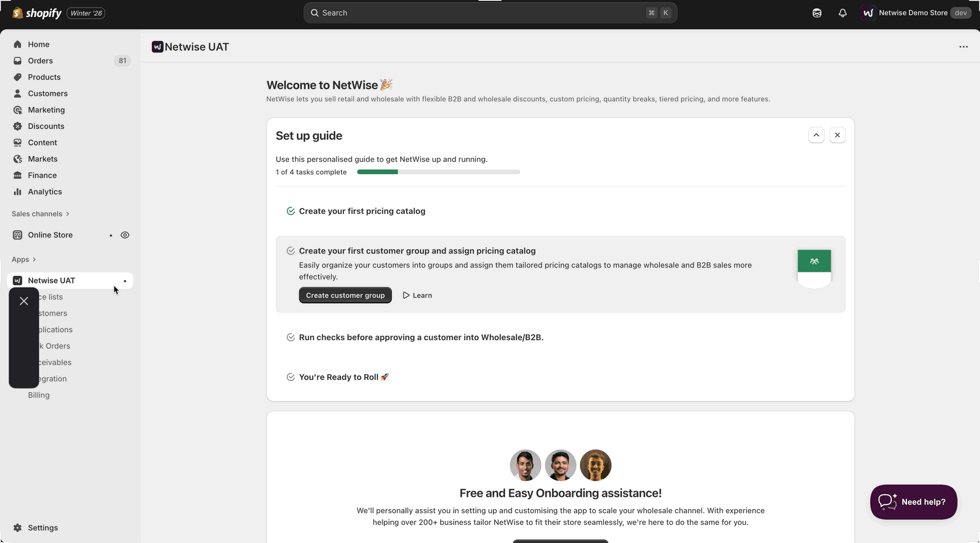Click Netwise UAT header logo icon
Image resolution: width=980 pixels, height=543 pixels.
[x=157, y=47]
